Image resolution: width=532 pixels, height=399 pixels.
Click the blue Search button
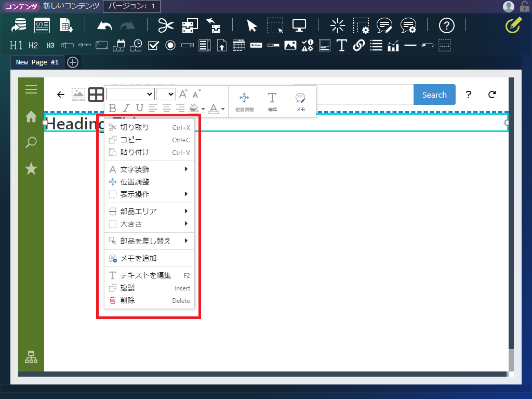coord(434,95)
